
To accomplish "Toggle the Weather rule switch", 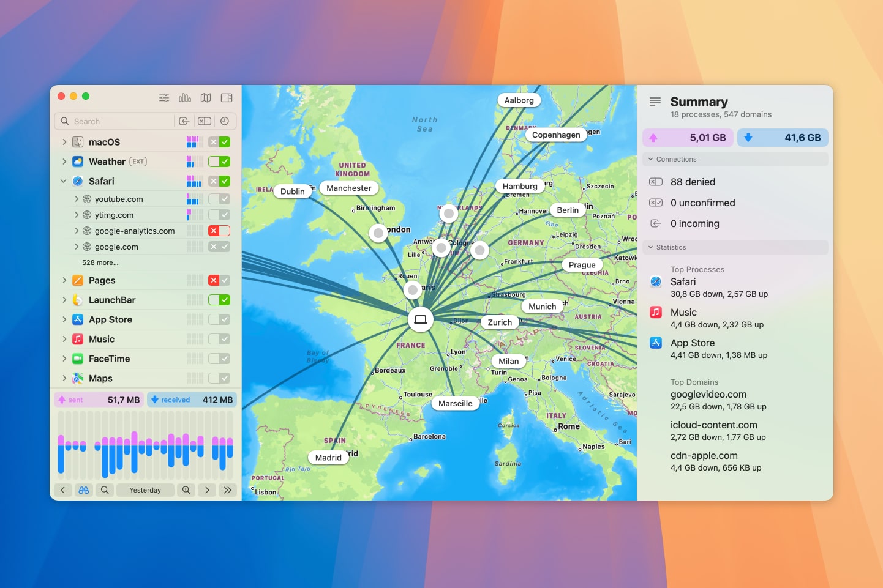I will [x=219, y=162].
